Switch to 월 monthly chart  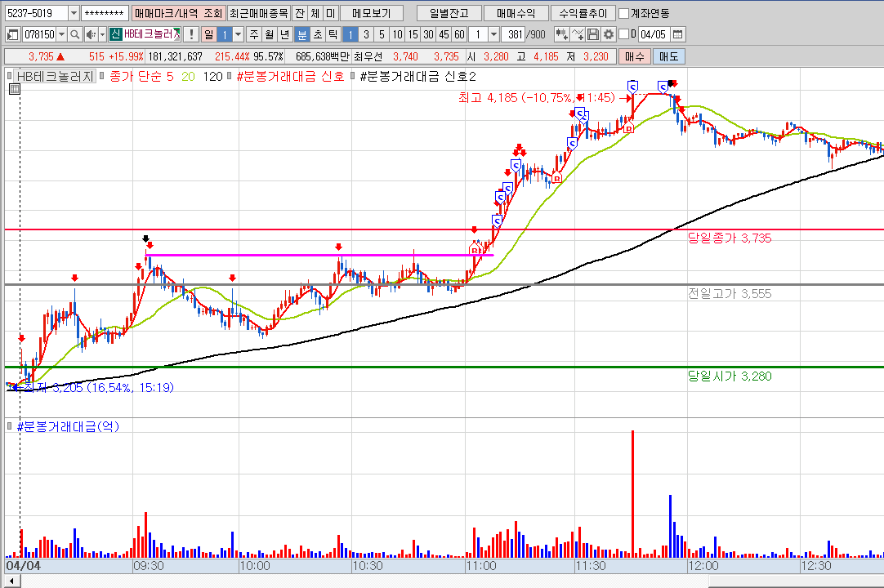(x=270, y=34)
